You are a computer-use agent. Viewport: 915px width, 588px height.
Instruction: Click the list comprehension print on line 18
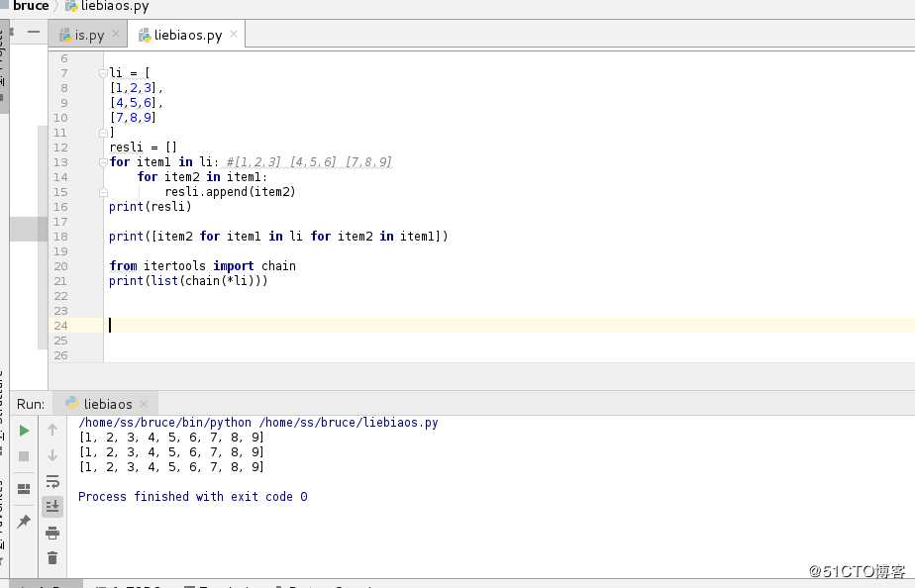point(278,237)
